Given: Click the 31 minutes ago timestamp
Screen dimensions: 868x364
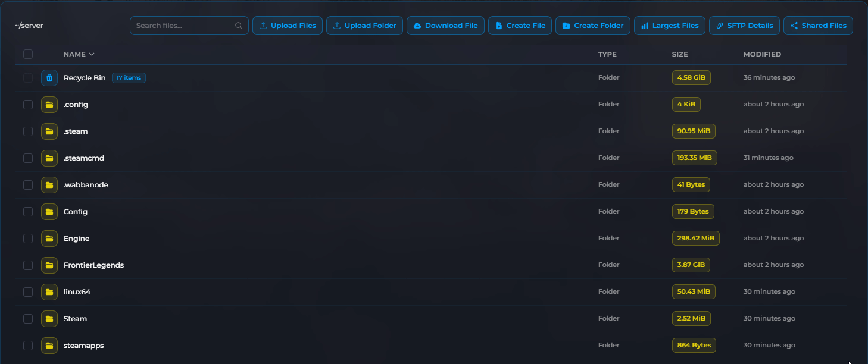Looking at the screenshot, I should pos(769,158).
